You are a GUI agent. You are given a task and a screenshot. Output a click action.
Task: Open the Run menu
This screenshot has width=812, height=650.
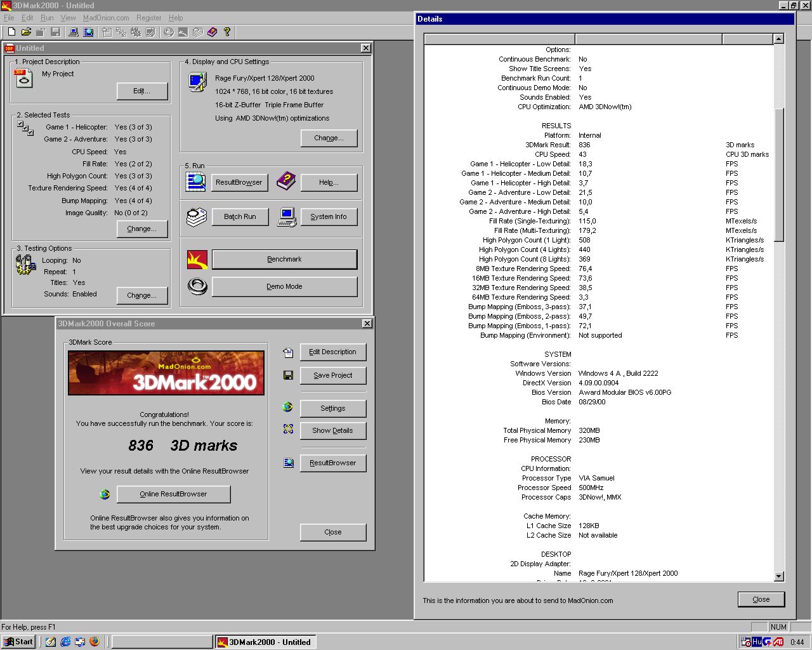(x=47, y=18)
